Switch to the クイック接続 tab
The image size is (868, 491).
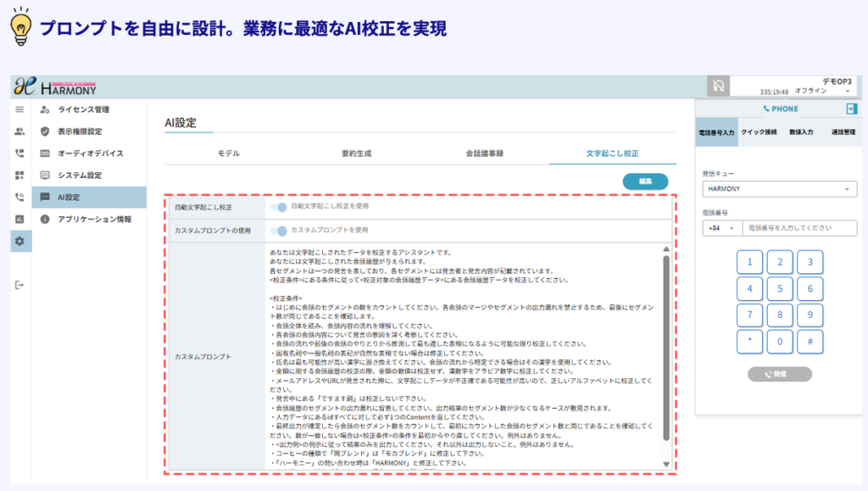(x=759, y=132)
